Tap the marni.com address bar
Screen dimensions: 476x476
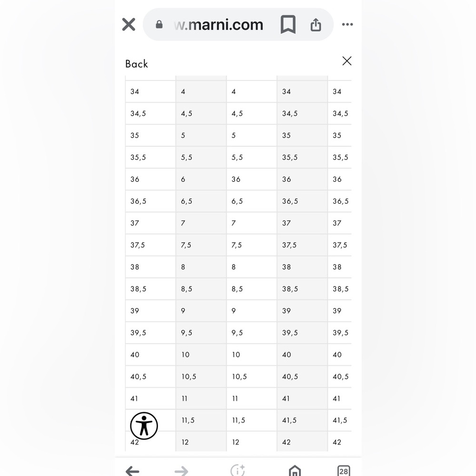tap(218, 24)
